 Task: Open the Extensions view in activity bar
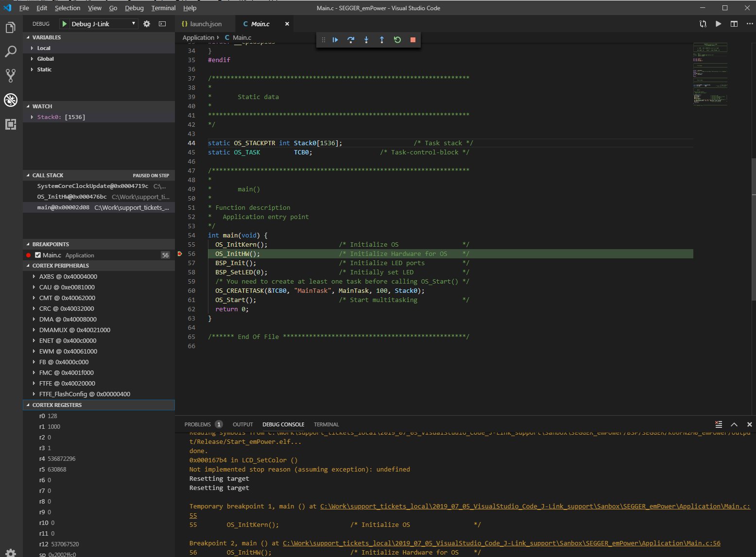click(x=11, y=124)
